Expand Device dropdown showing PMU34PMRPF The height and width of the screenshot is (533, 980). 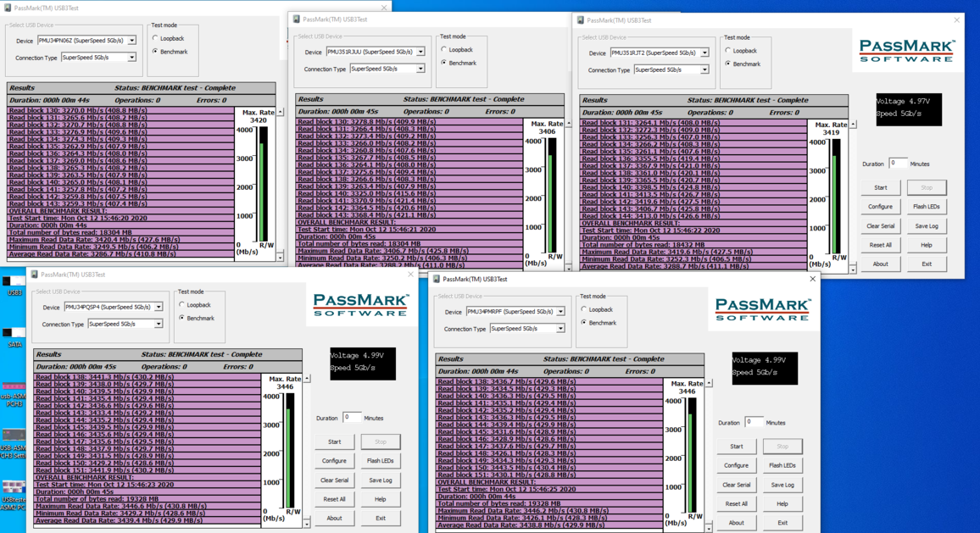coord(560,312)
